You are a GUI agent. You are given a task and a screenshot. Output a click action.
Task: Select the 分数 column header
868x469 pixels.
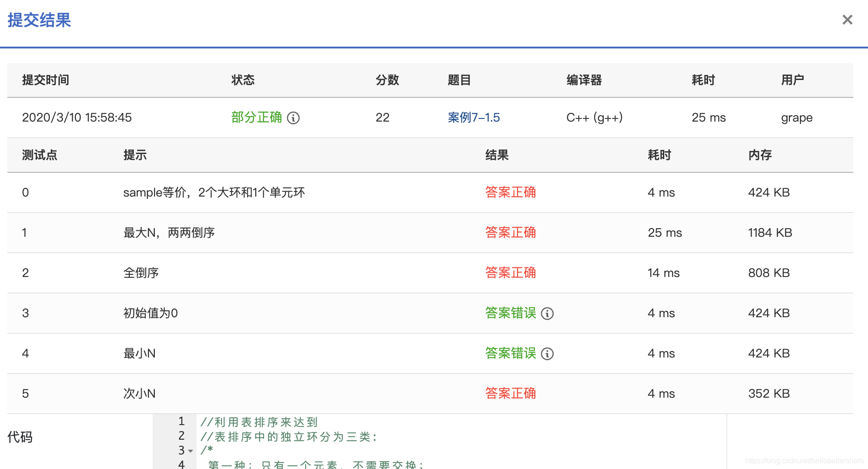[387, 80]
